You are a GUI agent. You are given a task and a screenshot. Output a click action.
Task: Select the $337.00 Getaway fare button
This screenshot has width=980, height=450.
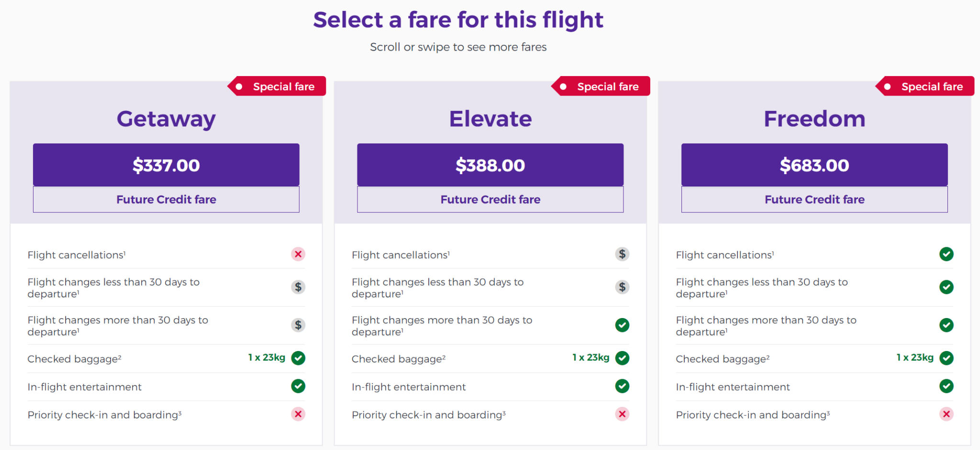[x=166, y=165]
